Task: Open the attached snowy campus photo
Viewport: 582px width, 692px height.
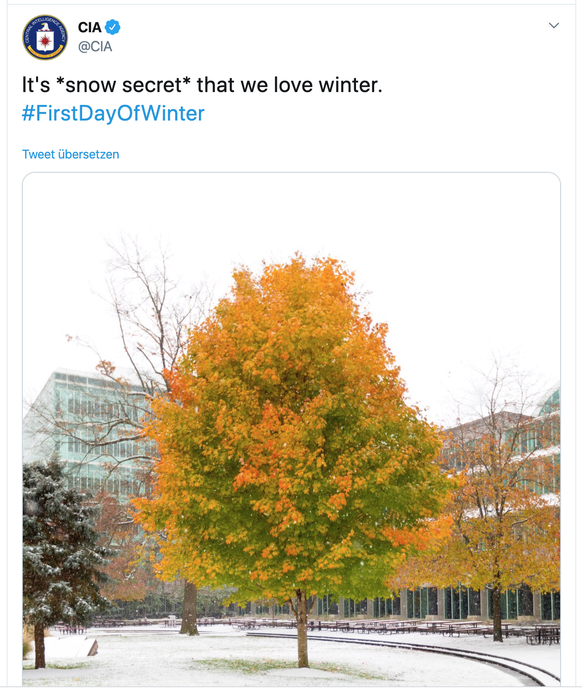Action: click(x=291, y=429)
